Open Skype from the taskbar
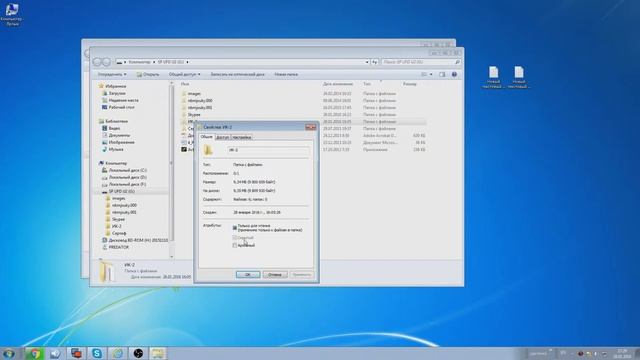640x360 pixels. pyautogui.click(x=97, y=353)
